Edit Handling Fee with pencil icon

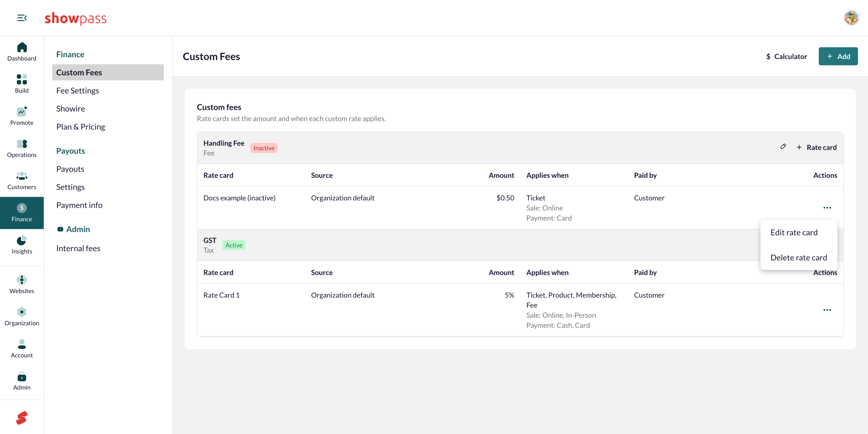[x=783, y=147]
